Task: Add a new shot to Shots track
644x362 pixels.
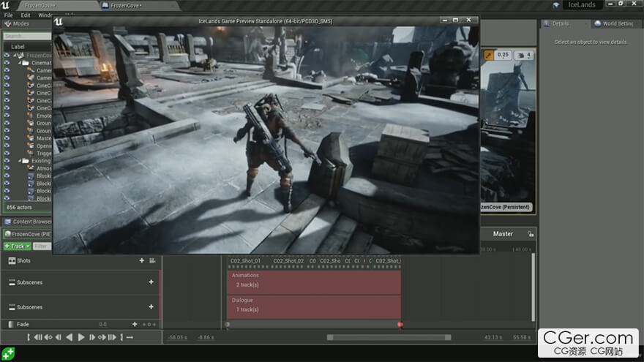Action: pyautogui.click(x=142, y=260)
